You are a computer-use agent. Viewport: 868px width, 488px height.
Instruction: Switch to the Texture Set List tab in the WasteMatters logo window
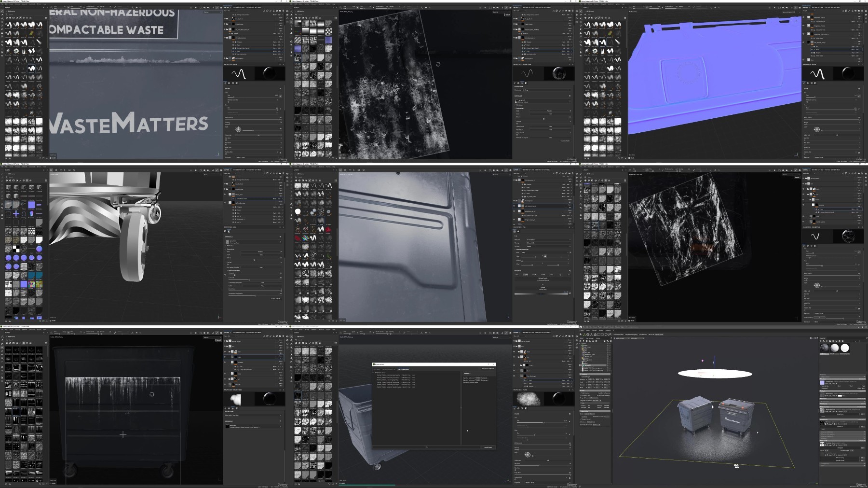pyautogui.click(x=239, y=7)
